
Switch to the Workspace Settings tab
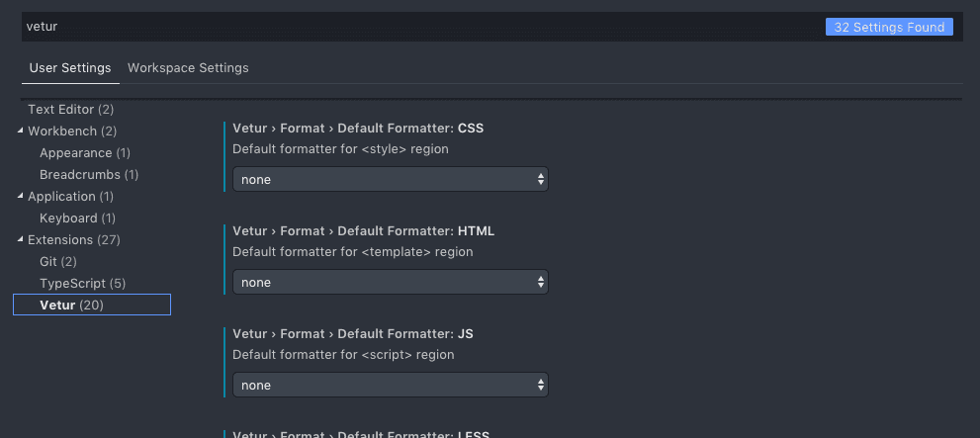pos(188,68)
